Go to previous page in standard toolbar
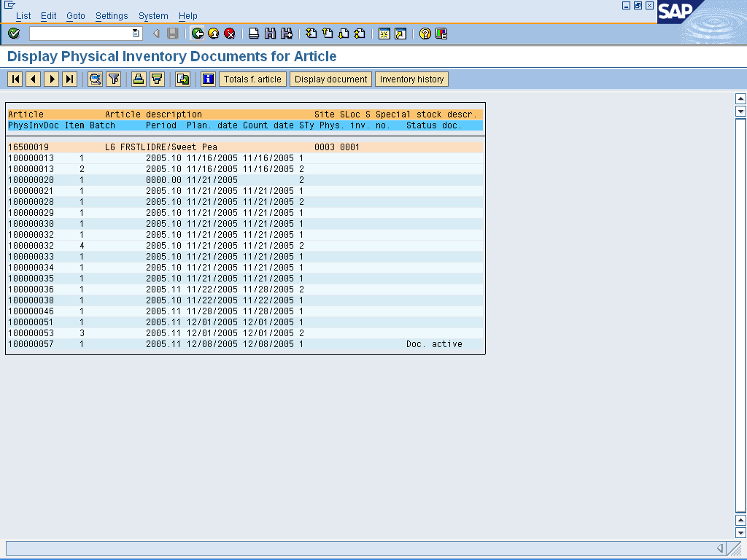The height and width of the screenshot is (560, 747). click(328, 34)
